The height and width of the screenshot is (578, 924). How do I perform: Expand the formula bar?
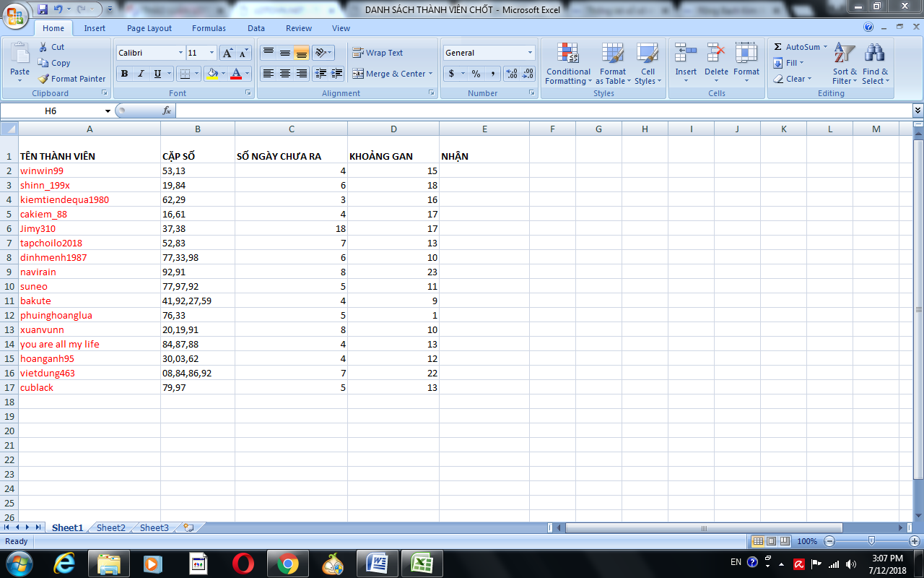[918, 111]
